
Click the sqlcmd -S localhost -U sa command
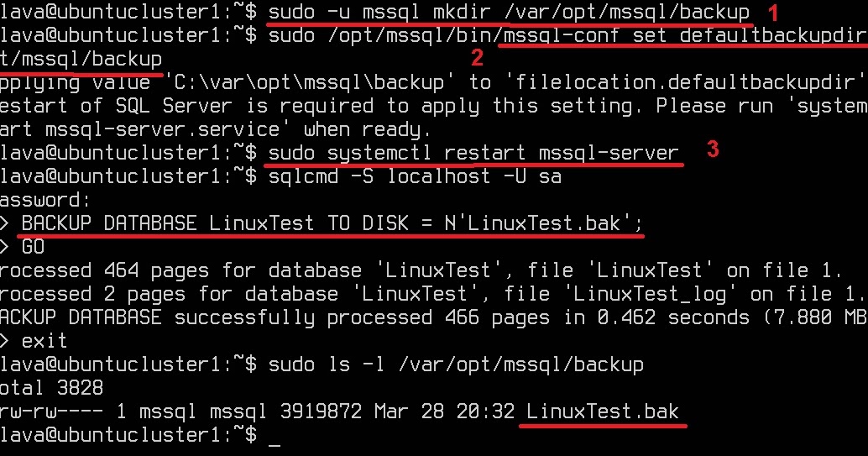click(x=415, y=176)
